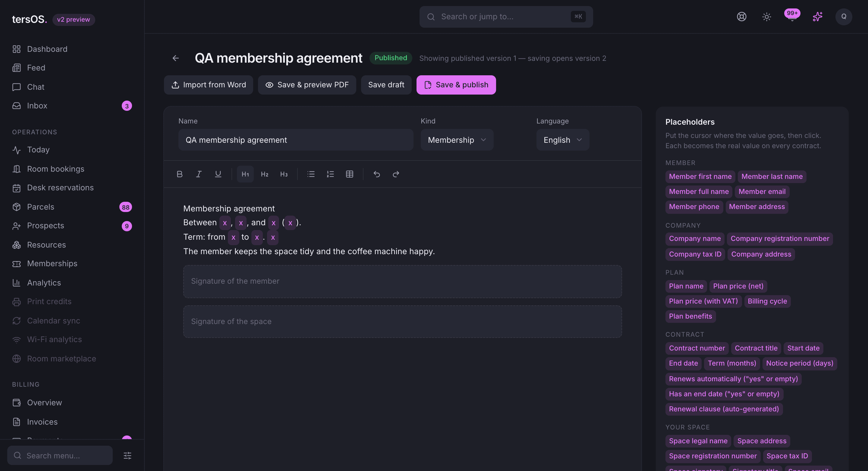Screen dimensions: 868x471
Task: Toggle Heading 1 style
Action: [245, 174]
